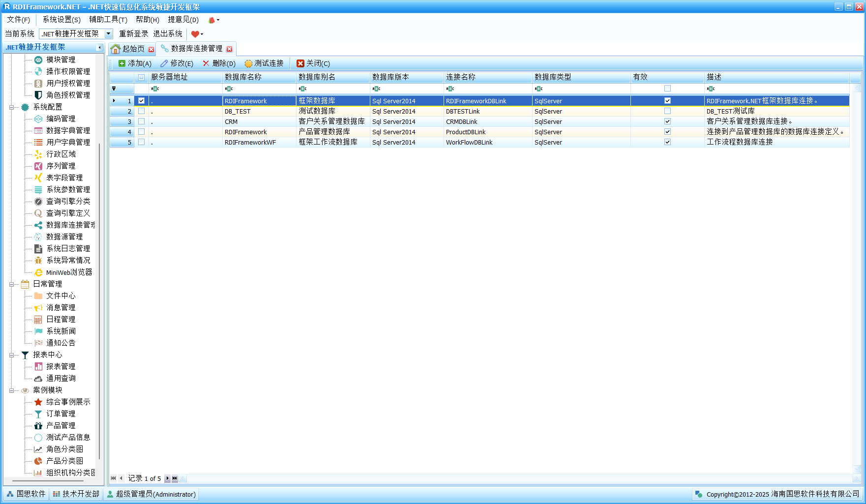This screenshot has width=866, height=504.
Task: Open the 系统设置(S) menu
Action: coord(61,20)
